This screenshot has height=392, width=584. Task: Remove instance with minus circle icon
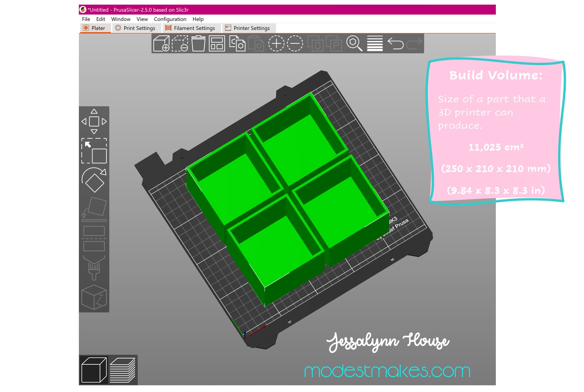coord(295,43)
